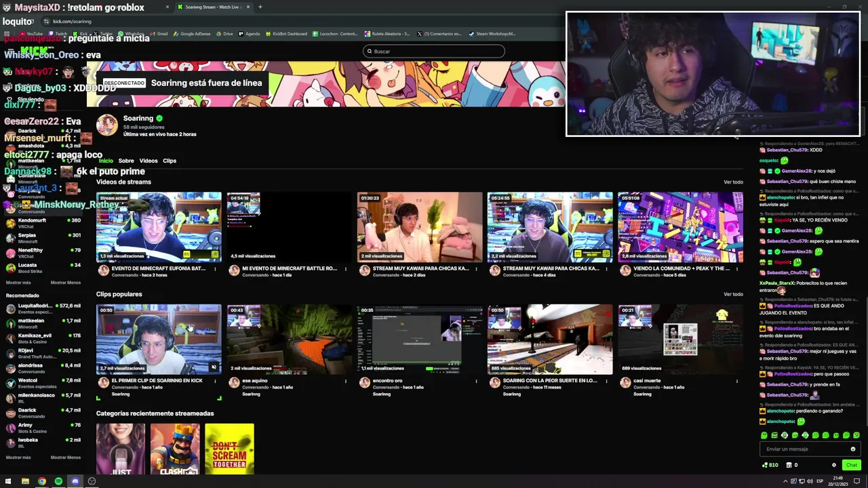Open Windows Start menu
The width and height of the screenshot is (868, 488).
8,481
